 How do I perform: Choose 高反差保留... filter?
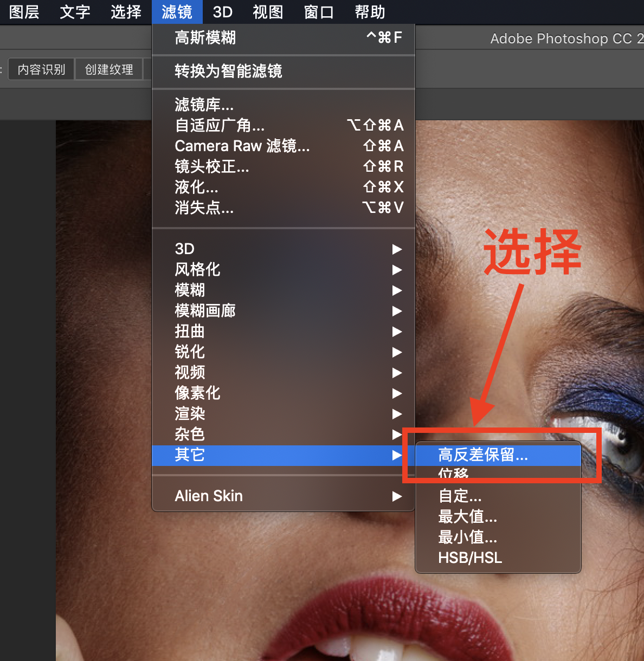[498, 455]
